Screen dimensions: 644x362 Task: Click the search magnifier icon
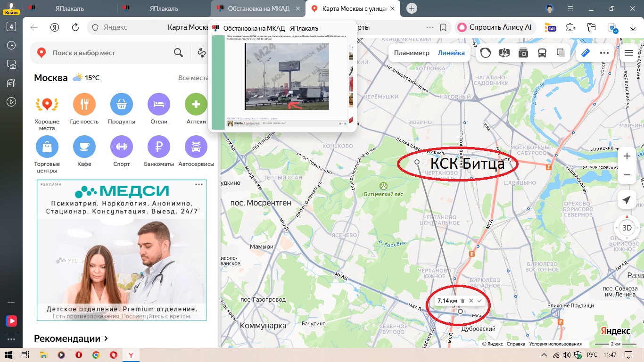click(178, 53)
